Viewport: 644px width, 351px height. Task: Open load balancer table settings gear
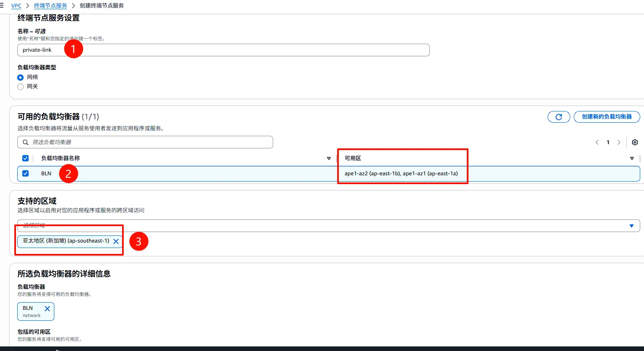635,143
